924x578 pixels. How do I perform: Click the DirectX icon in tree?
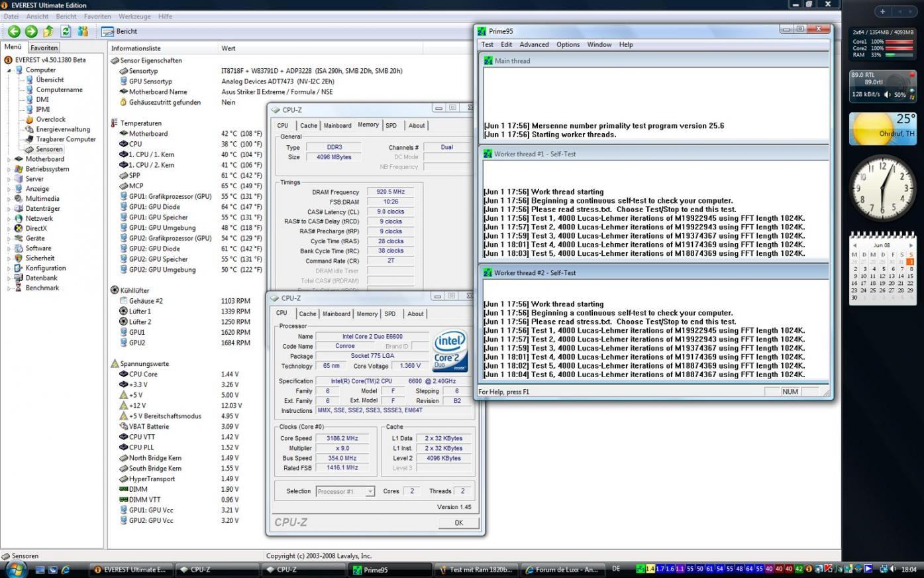coord(19,229)
